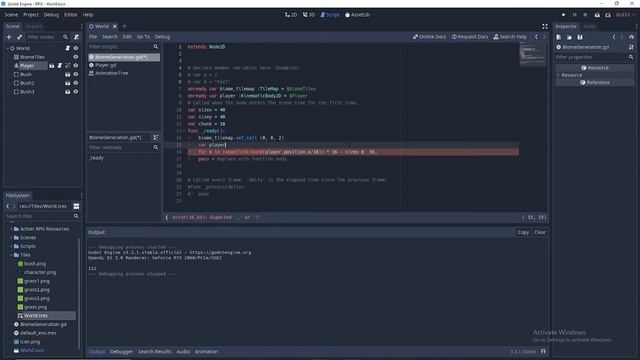Screen dimensions: 640x360
Task: Go to previous edited document arrow
Action: (536, 37)
